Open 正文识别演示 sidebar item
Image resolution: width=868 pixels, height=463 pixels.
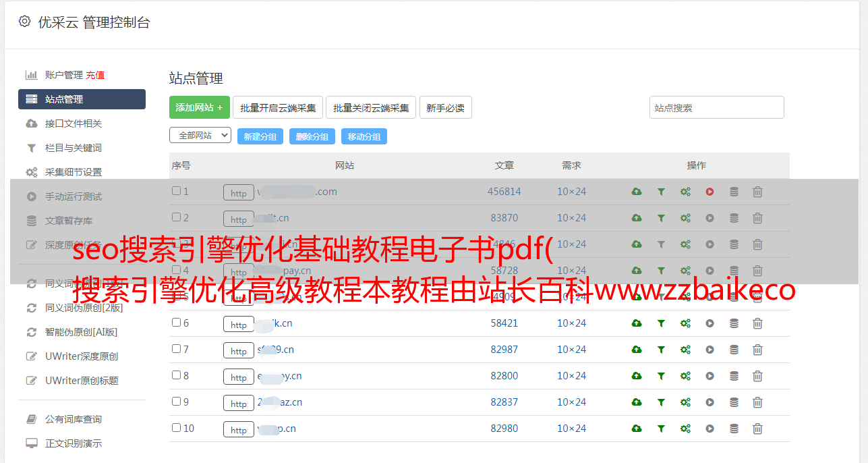click(74, 443)
